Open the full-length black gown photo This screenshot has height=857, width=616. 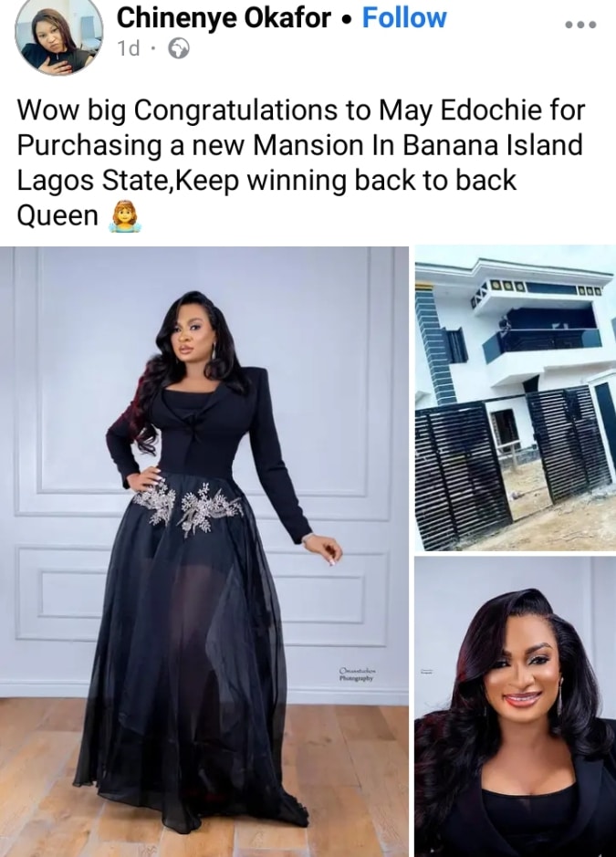click(x=204, y=551)
